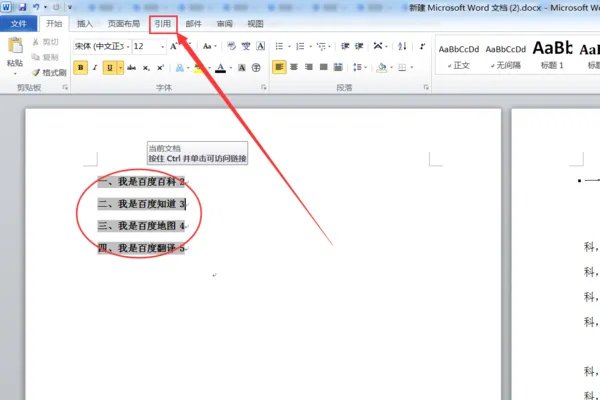The width and height of the screenshot is (600, 400).
Task: Click the Clear Formatting icon
Action: pos(232,46)
